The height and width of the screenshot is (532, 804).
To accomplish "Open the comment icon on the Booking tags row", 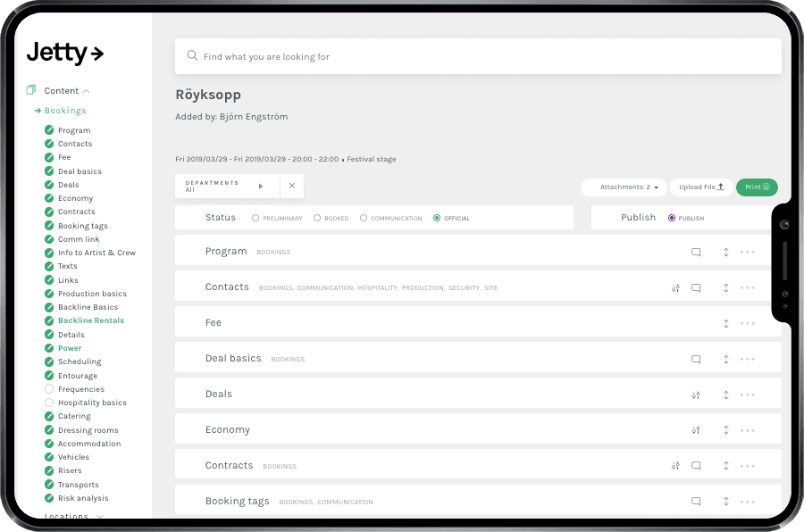I will [697, 502].
